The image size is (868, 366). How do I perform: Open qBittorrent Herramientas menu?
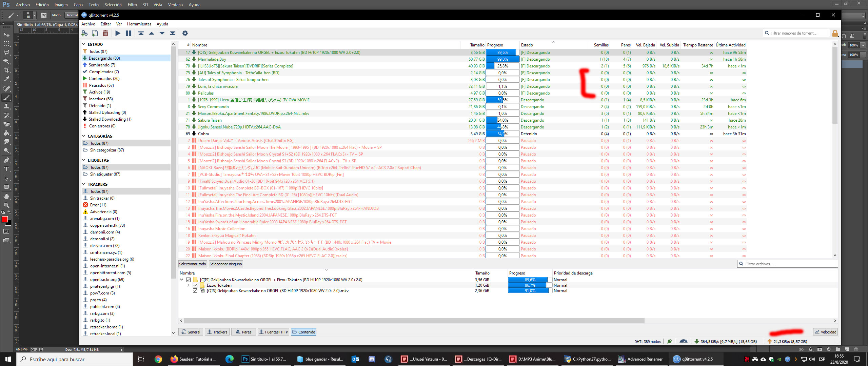(x=139, y=24)
